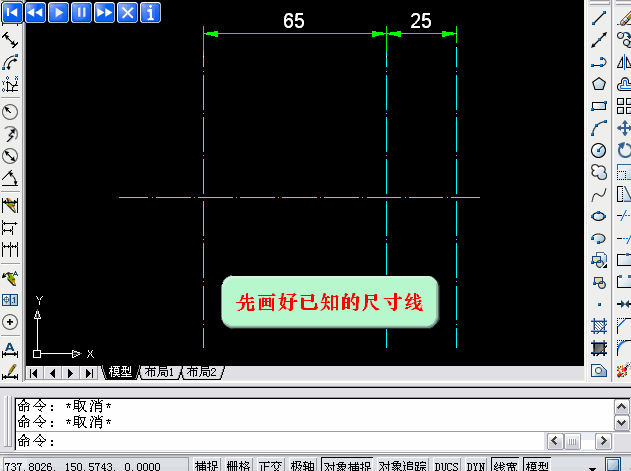
Task: Toggle 对象追踪 object tracking in status bar
Action: 402,466
